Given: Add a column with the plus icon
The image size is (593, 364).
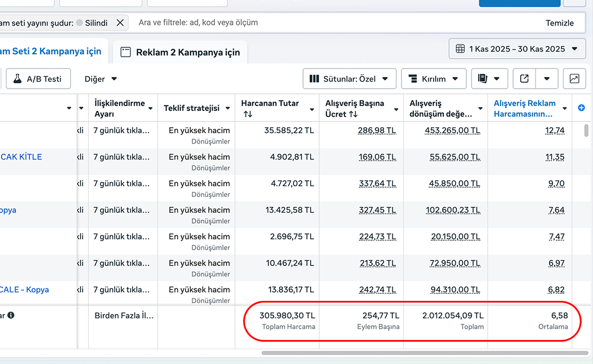Looking at the screenshot, I should pyautogui.click(x=581, y=108).
